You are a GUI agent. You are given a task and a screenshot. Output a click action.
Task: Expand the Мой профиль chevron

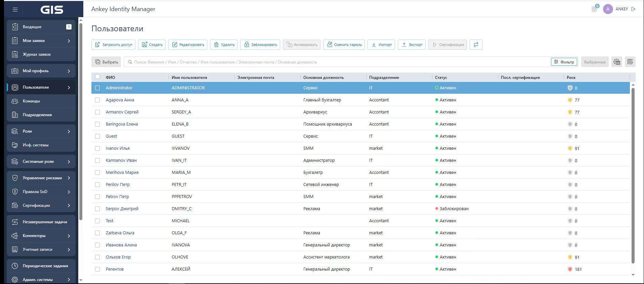coord(69,71)
